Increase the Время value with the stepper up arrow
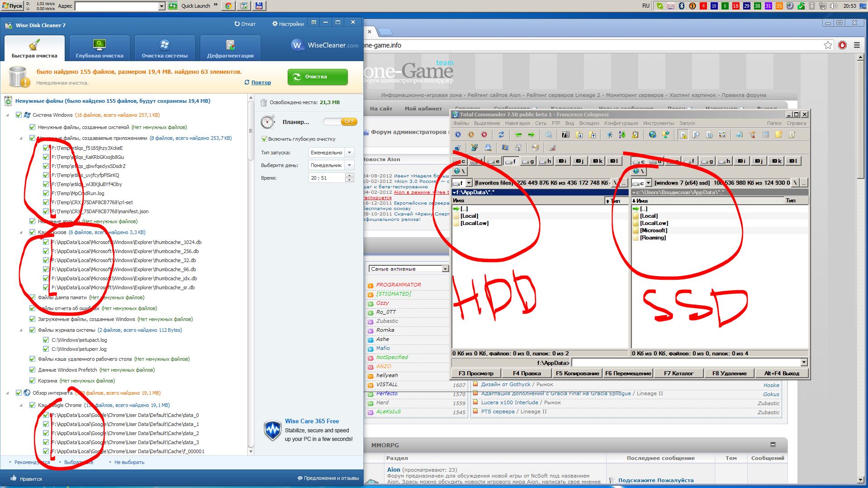 [x=349, y=176]
